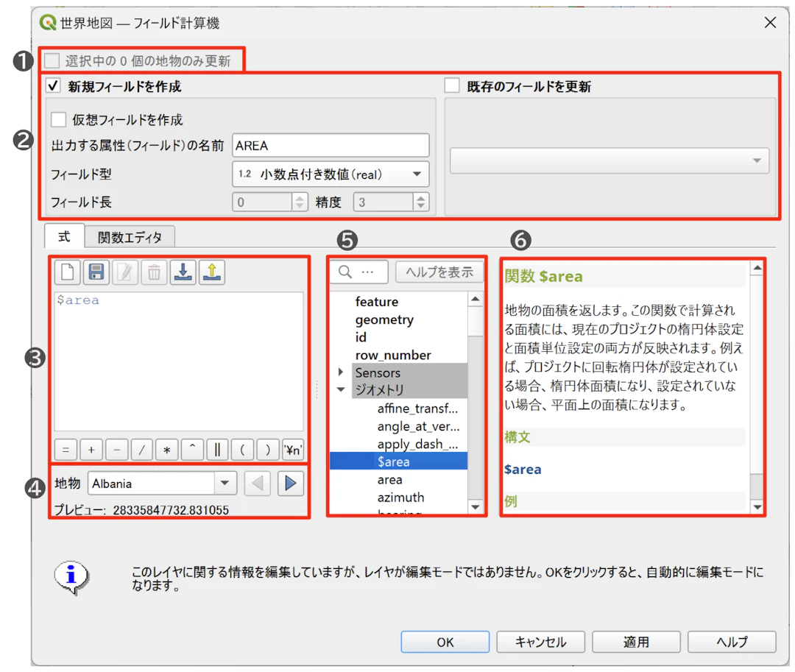Open the 地物 Albania dropdown
The image size is (795, 672).
tap(225, 484)
